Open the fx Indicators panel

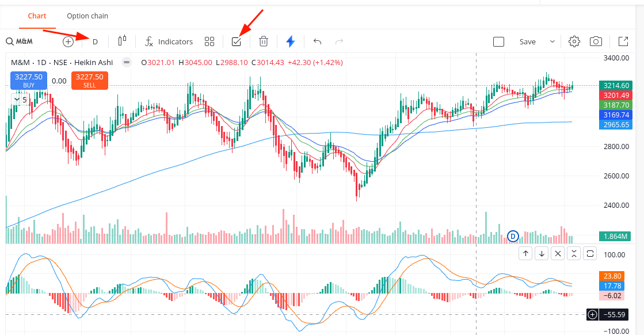(x=169, y=41)
